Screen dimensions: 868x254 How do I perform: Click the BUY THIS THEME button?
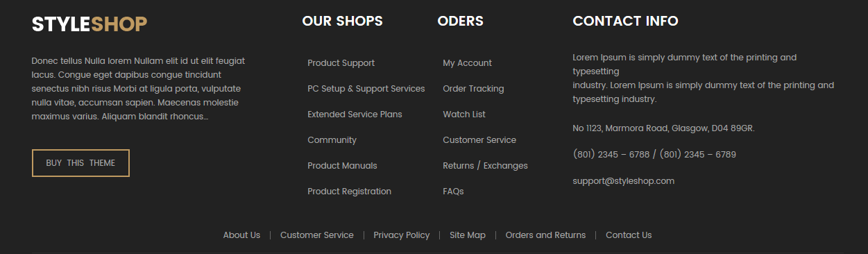80,163
